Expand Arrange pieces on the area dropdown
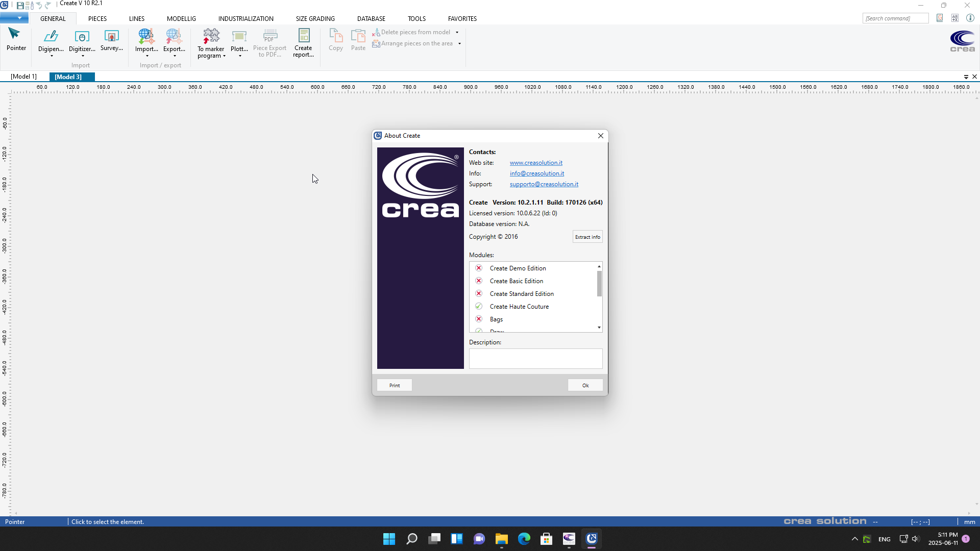Image resolution: width=980 pixels, height=551 pixels. click(x=459, y=43)
